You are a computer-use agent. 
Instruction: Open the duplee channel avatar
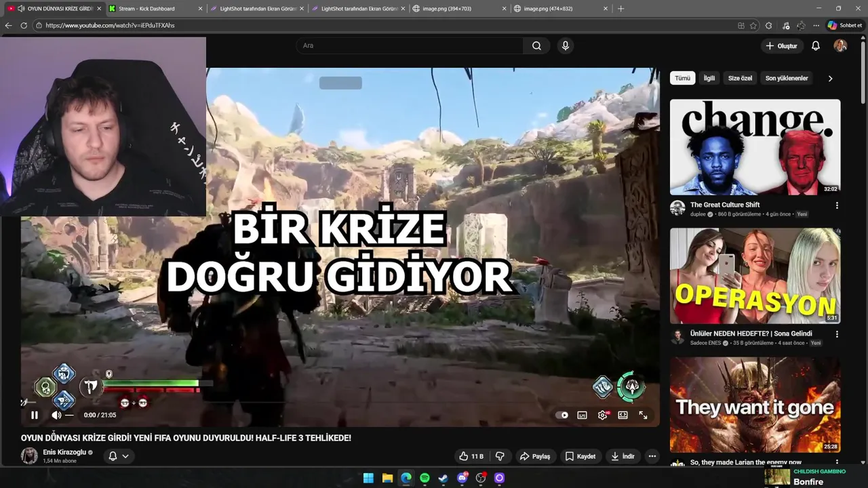[677, 207]
